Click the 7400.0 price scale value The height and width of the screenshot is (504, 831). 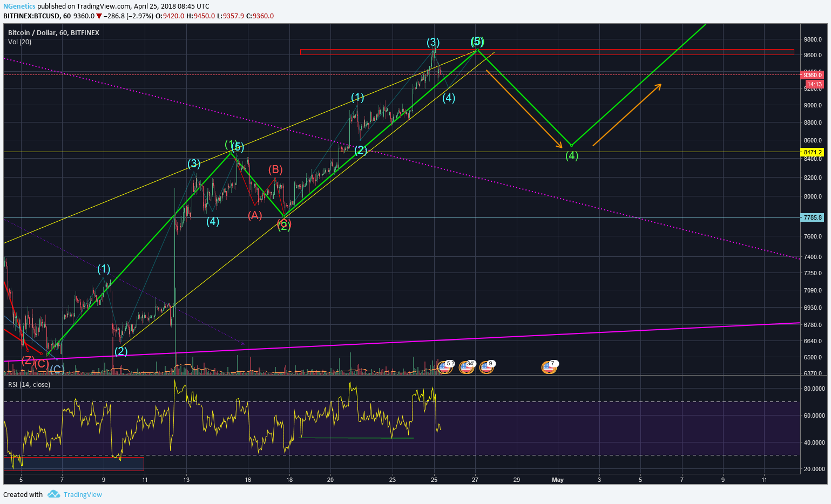click(813, 257)
